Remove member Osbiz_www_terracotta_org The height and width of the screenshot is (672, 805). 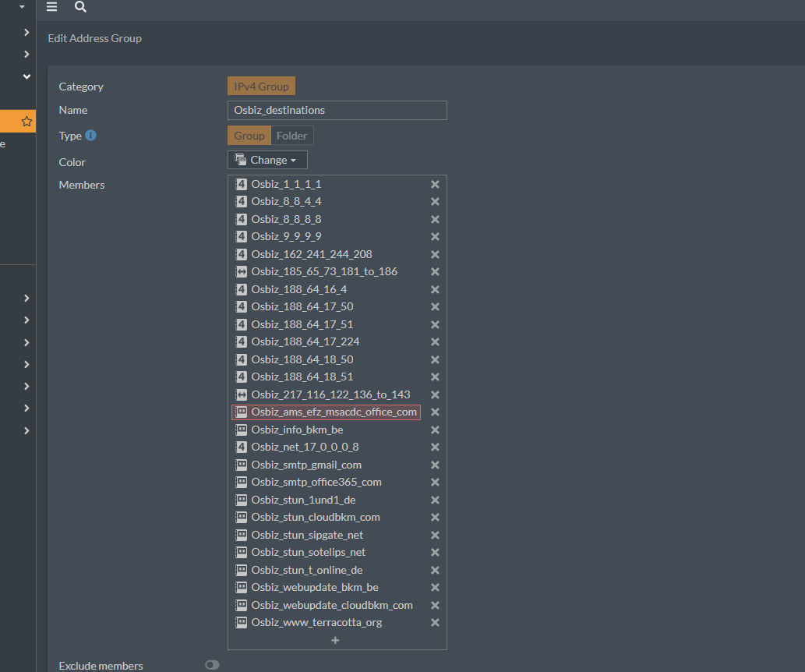coord(435,622)
